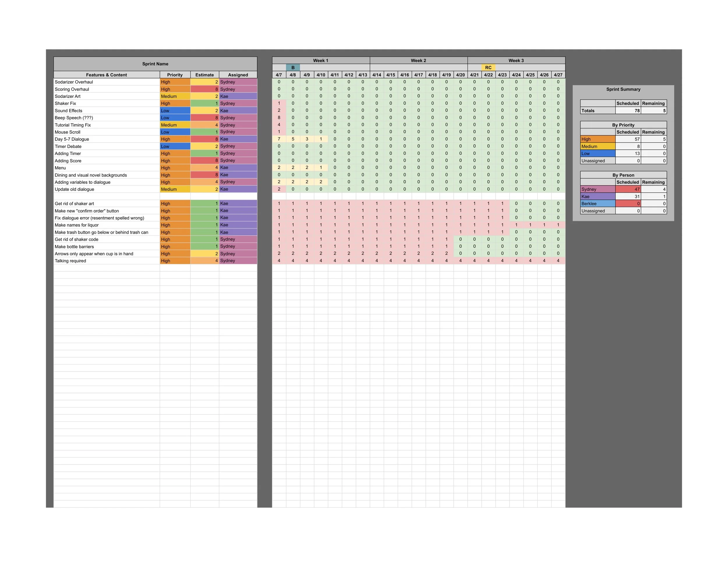The width and height of the screenshot is (728, 563).
Task: Click the 4/27 date column header
Action: coord(558,75)
